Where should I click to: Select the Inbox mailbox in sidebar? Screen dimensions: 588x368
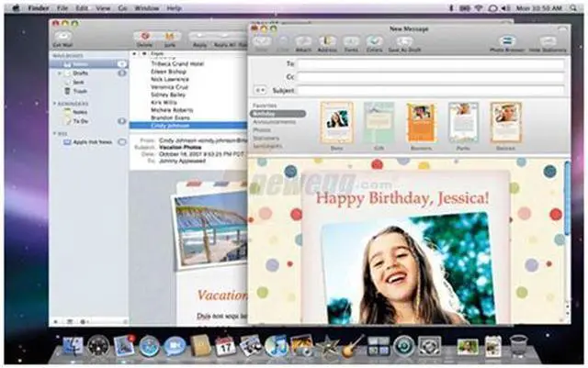coord(88,64)
